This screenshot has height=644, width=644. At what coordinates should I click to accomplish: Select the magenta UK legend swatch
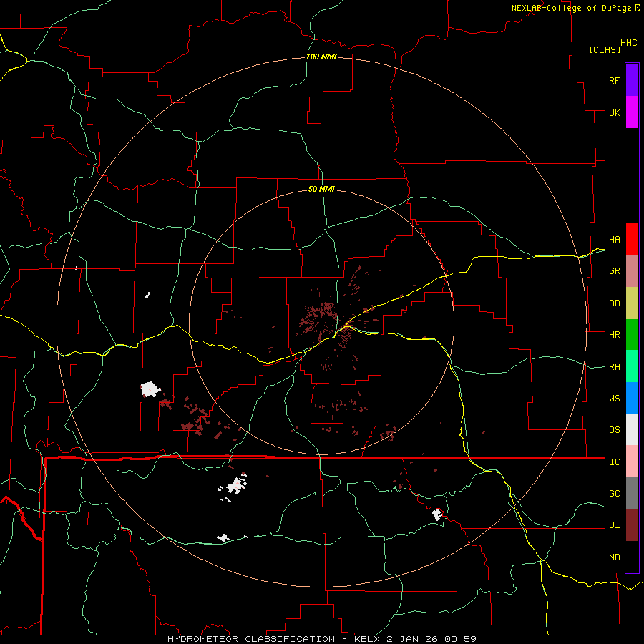pos(632,112)
